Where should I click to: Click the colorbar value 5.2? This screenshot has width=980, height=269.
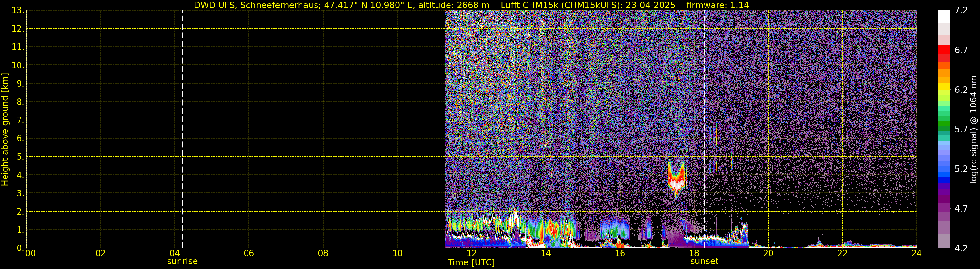click(x=961, y=169)
